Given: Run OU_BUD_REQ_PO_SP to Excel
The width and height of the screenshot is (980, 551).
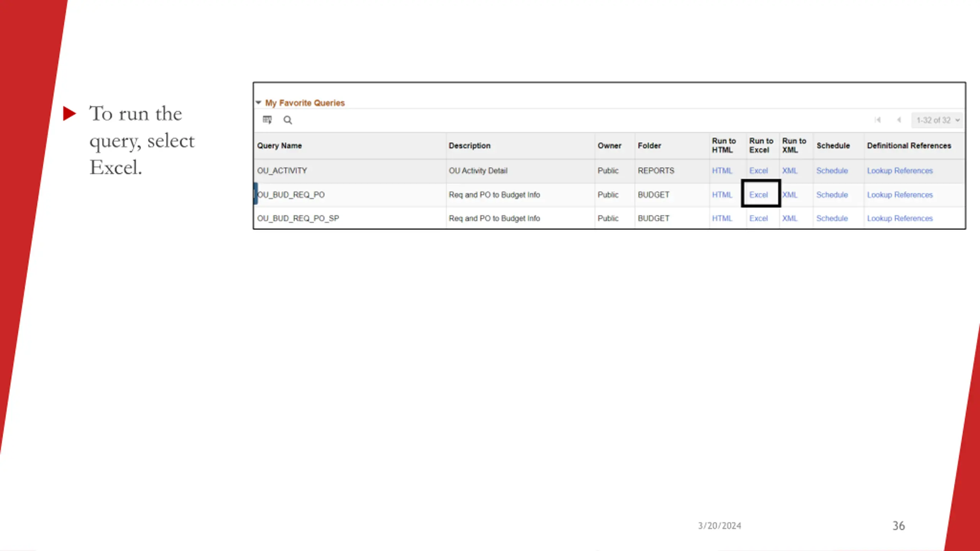Looking at the screenshot, I should pos(758,218).
